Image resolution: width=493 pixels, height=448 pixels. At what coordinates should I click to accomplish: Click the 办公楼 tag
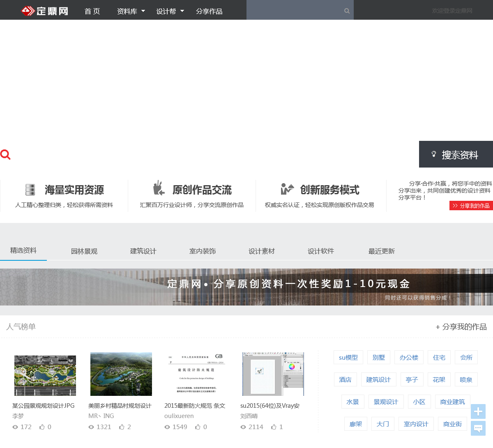(409, 357)
